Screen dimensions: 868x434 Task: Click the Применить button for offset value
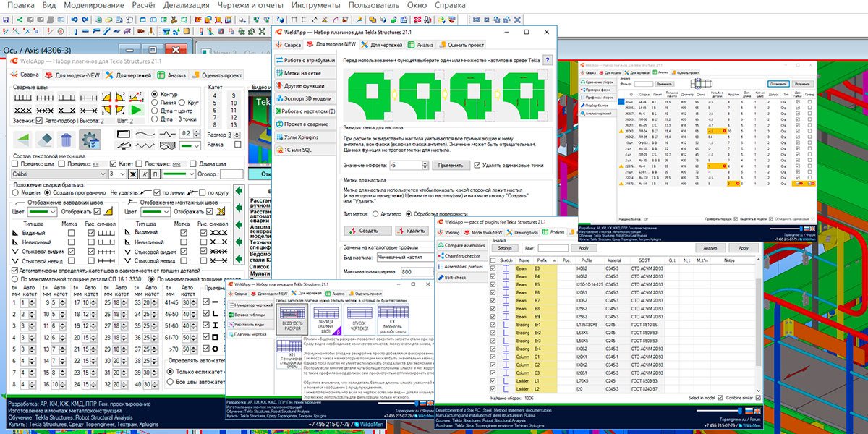tap(451, 165)
